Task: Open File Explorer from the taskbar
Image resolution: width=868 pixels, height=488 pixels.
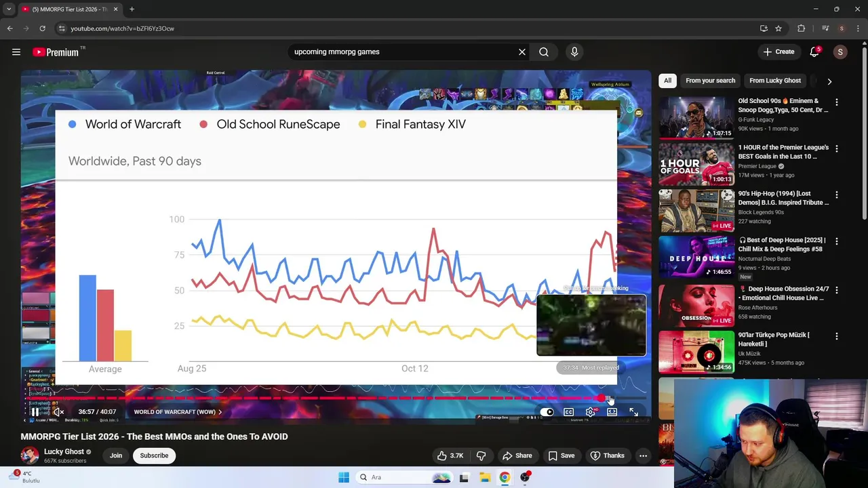Action: click(485, 477)
